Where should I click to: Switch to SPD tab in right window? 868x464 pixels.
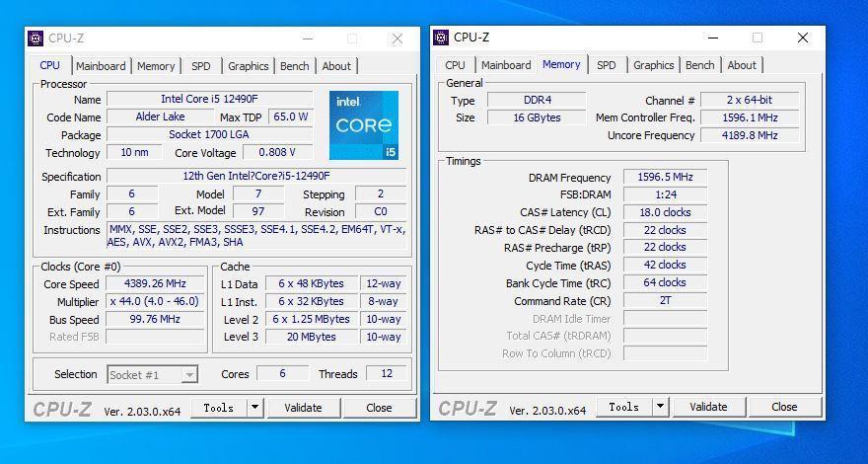coord(607,65)
